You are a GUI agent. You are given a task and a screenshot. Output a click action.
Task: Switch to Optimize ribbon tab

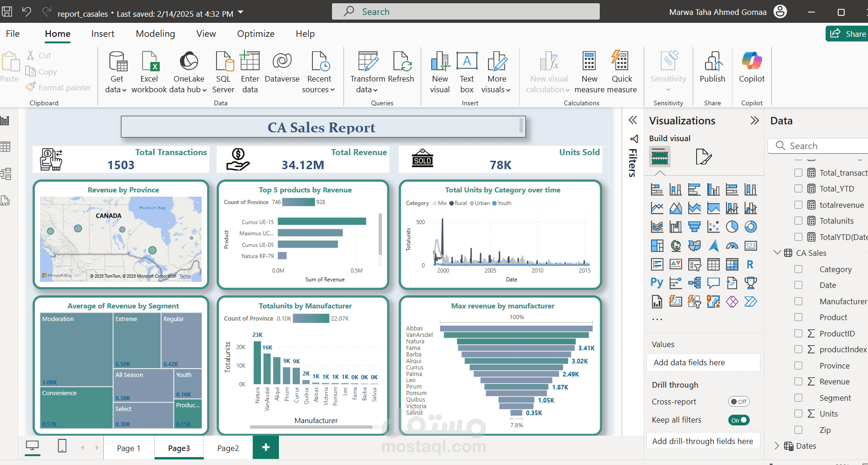(x=256, y=34)
